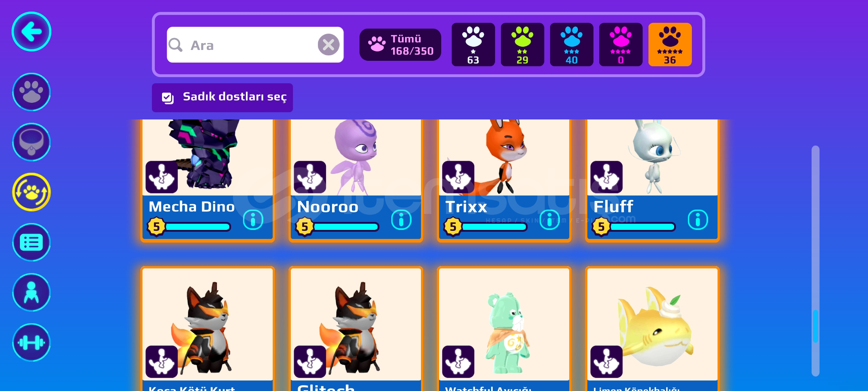Click the vertical scrollbar thumb
This screenshot has width=868, height=391.
pos(816,326)
